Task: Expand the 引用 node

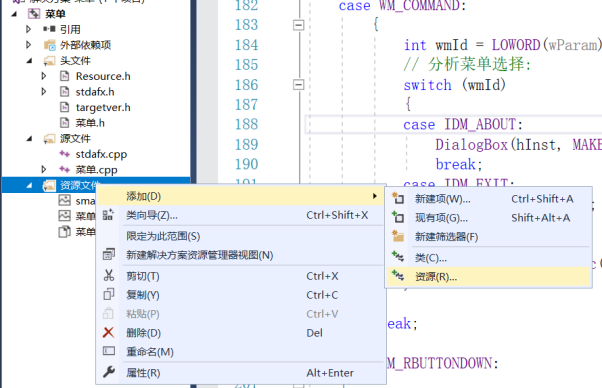Action: point(28,29)
